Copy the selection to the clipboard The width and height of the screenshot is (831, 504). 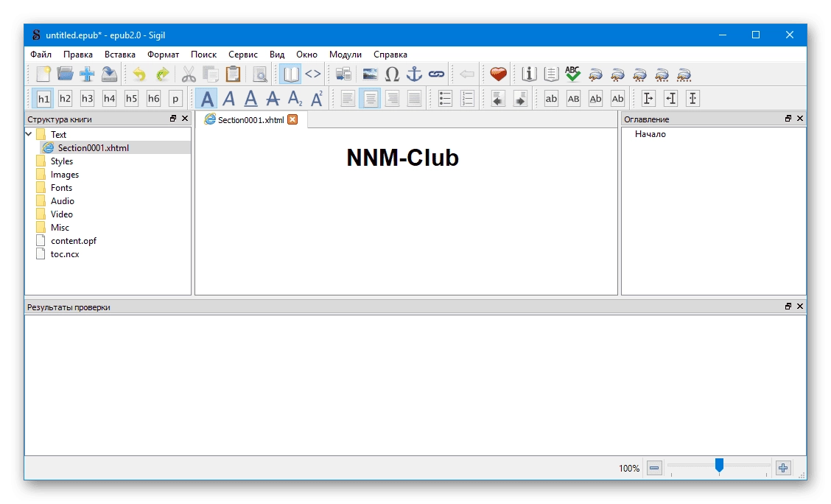pyautogui.click(x=211, y=74)
